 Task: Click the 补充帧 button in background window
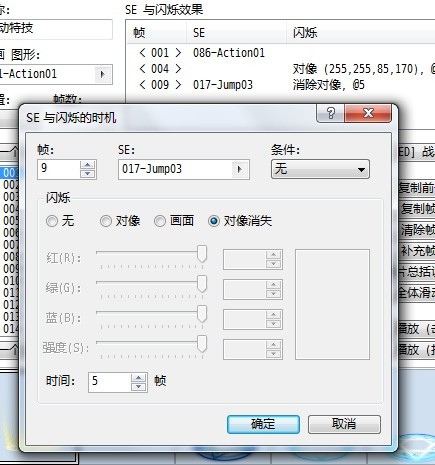(417, 250)
